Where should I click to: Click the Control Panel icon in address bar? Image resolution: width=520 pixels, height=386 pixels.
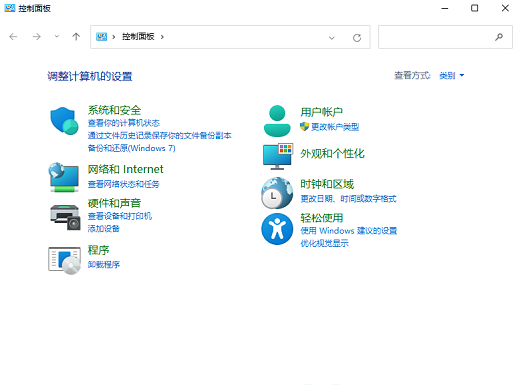pos(101,37)
